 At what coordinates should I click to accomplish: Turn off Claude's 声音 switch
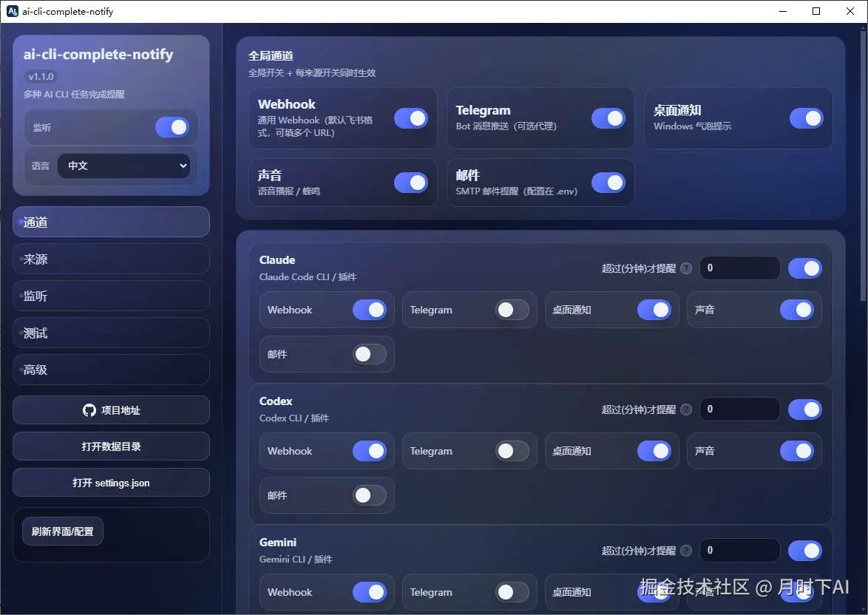[796, 310]
